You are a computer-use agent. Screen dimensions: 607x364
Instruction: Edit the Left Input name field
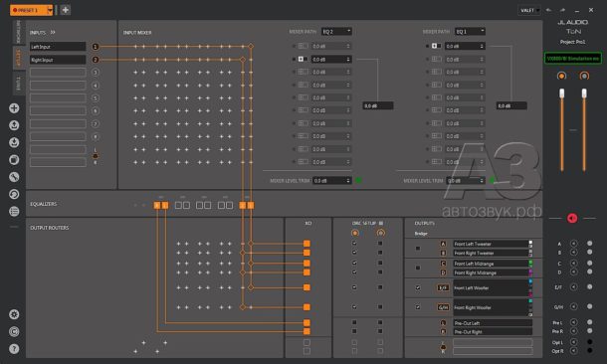[x=58, y=47]
